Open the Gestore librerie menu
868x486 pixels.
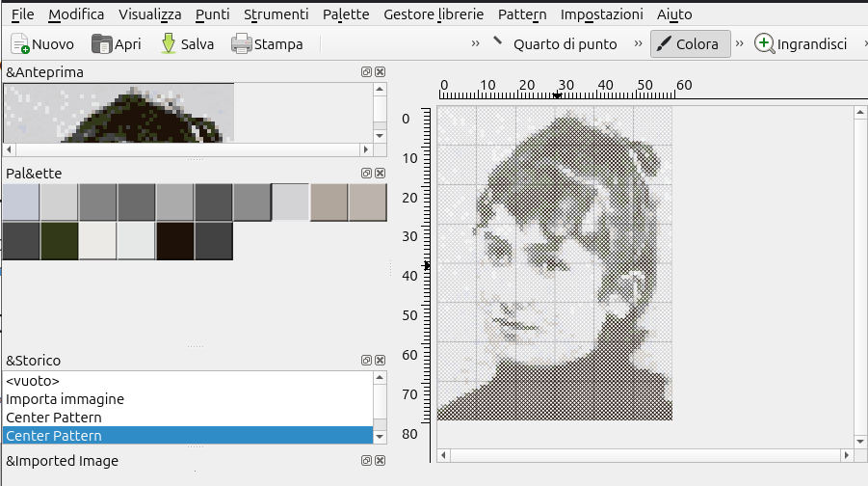point(434,14)
